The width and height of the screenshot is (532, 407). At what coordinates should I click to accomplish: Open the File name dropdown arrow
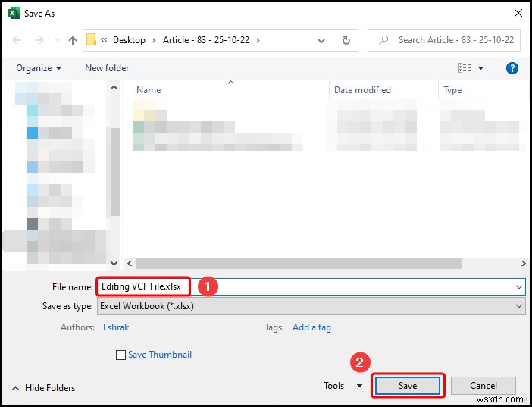[519, 287]
